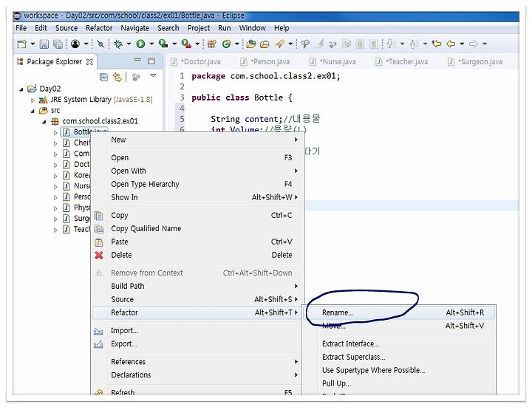Image resolution: width=532 pixels, height=407 pixels.
Task: Click the red X Delete icon in menu
Action: tap(99, 255)
